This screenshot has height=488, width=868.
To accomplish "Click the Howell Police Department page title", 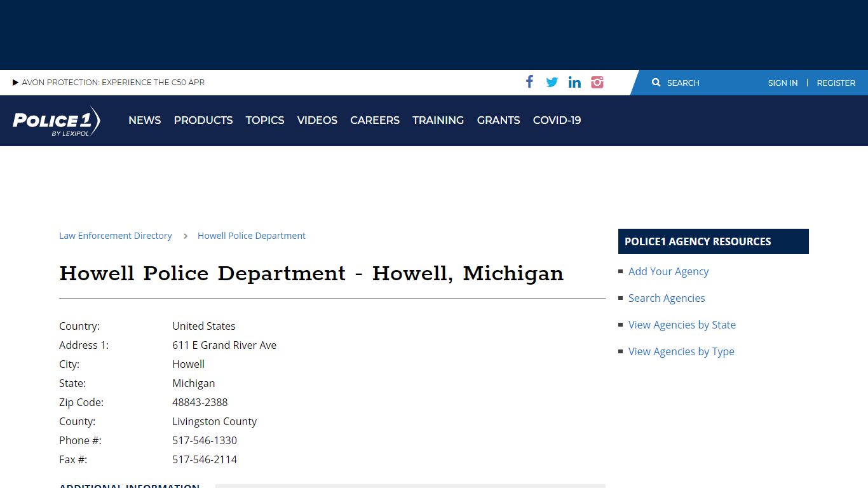I will (x=311, y=274).
